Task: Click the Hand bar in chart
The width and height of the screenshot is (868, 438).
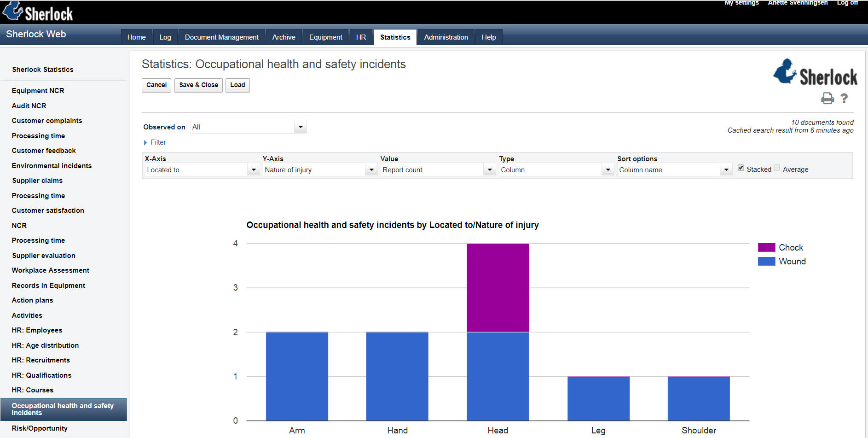Action: pos(397,376)
